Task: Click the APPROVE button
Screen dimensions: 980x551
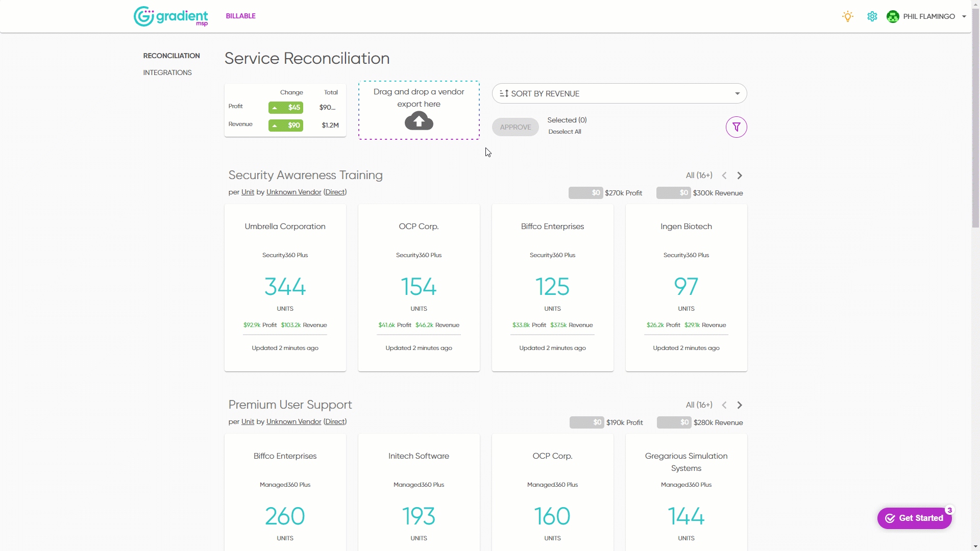Action: coord(516,127)
